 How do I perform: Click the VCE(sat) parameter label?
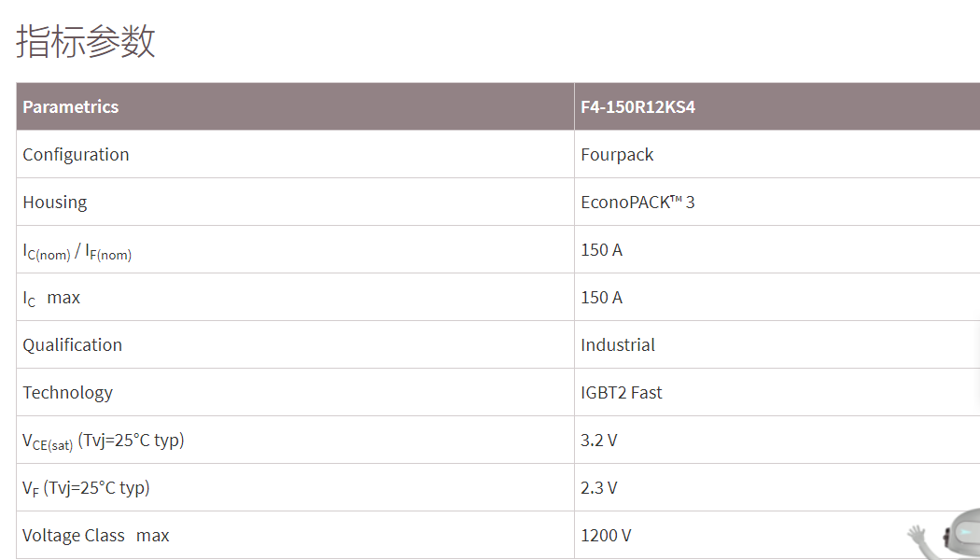click(x=104, y=441)
